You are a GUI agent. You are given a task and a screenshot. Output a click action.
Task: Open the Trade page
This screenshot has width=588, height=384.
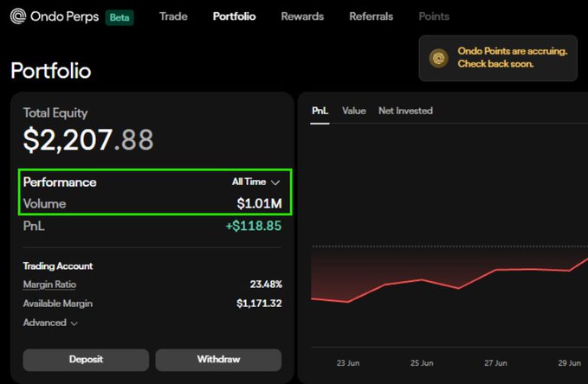173,16
